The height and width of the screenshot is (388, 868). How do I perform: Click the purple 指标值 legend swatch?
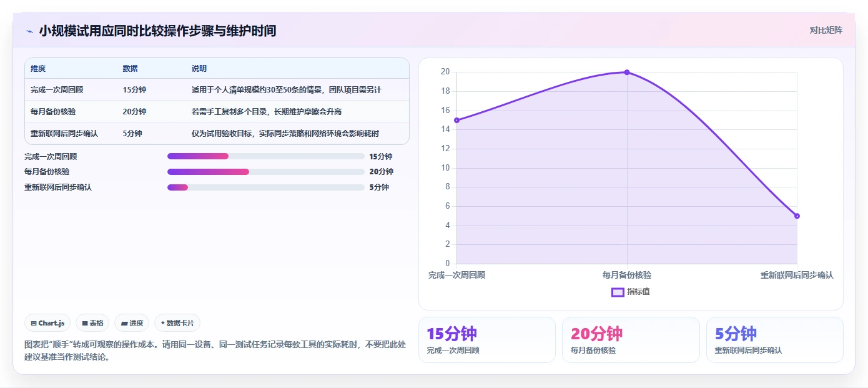pos(618,292)
